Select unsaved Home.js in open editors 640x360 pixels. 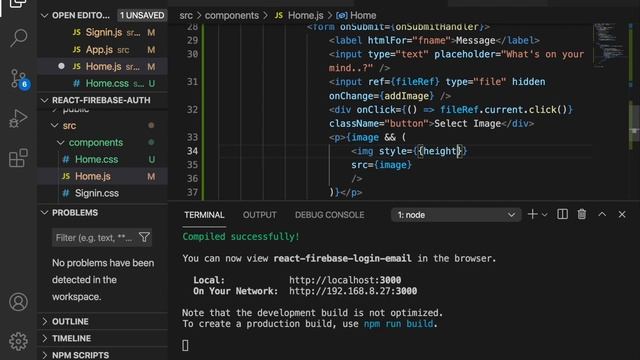(102, 67)
